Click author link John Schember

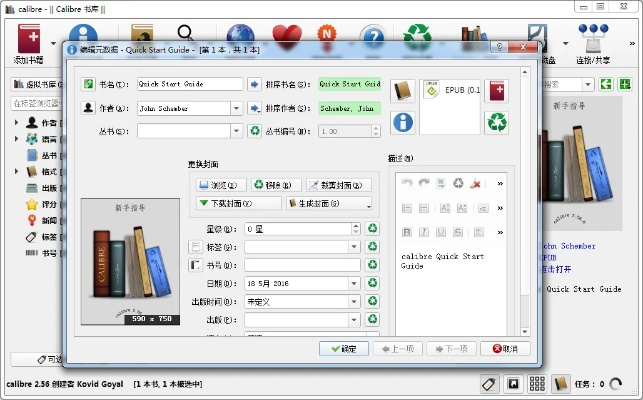(568, 246)
